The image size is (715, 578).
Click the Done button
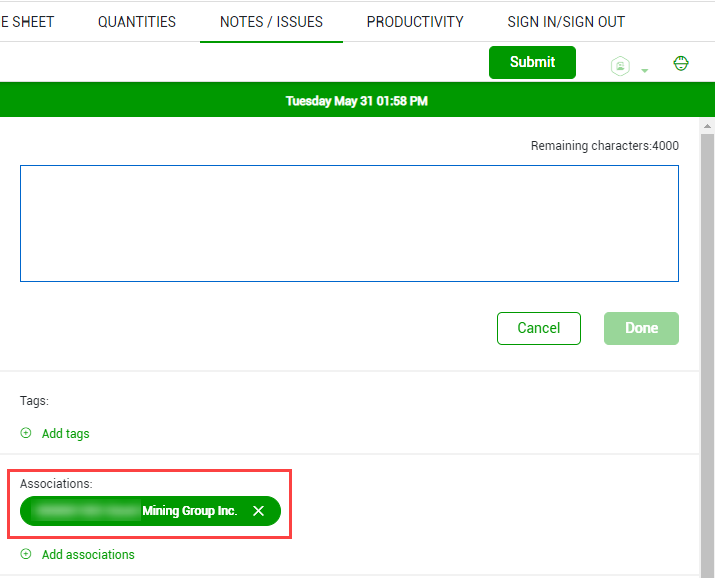641,328
